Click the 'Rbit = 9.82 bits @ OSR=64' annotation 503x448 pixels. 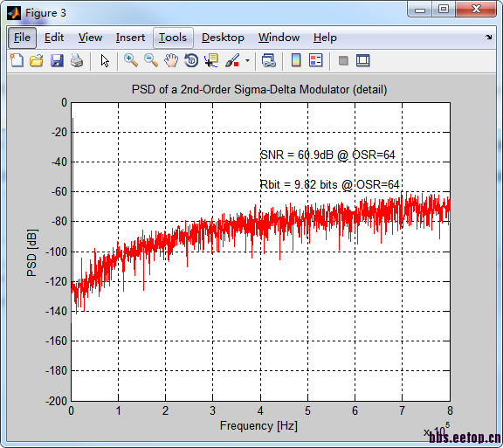click(329, 185)
